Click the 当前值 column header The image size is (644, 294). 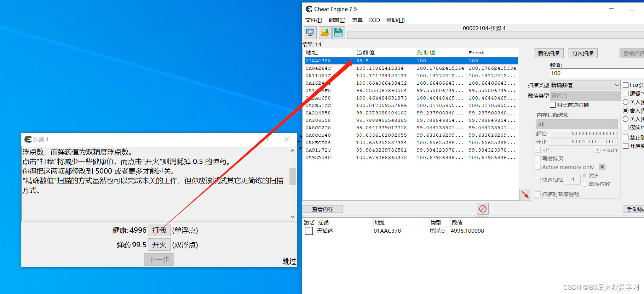point(384,52)
